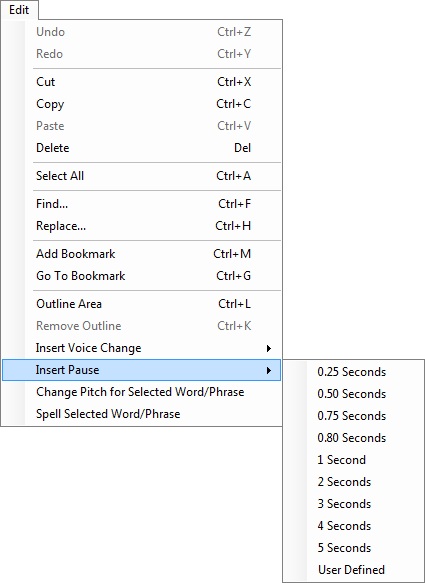425x583 pixels.
Task: Click Add Bookmark
Action: click(x=141, y=254)
